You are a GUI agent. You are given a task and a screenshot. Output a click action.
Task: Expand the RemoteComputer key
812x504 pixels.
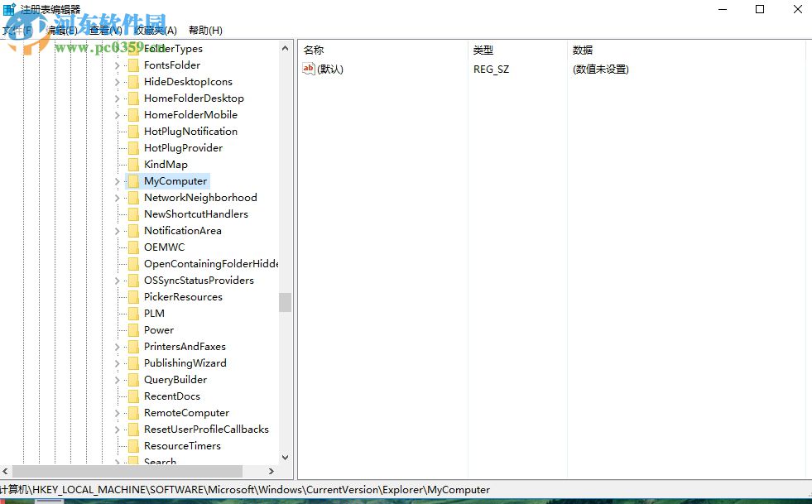click(x=117, y=413)
